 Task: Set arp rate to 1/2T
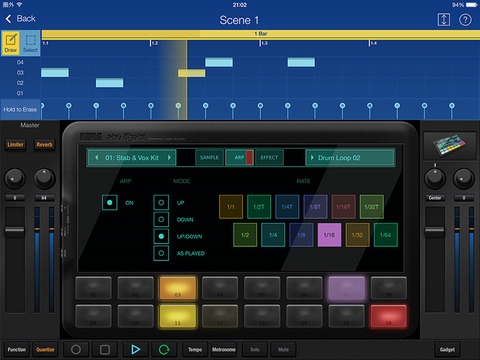point(259,207)
